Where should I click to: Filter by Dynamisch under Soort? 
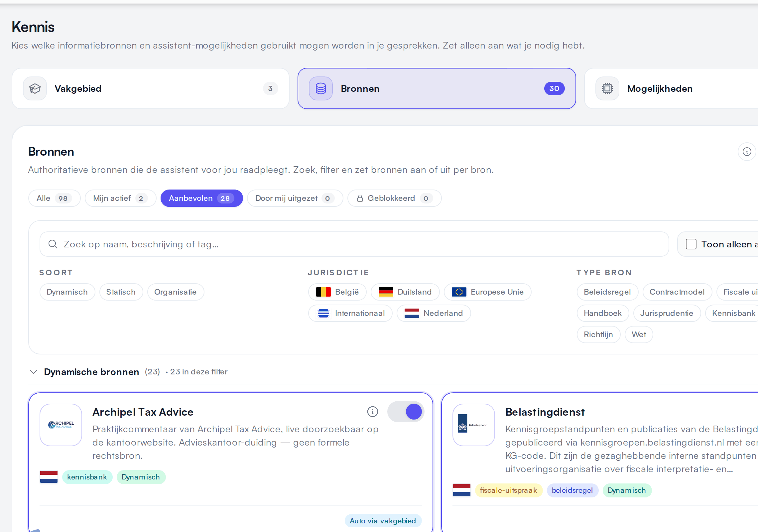click(x=67, y=292)
